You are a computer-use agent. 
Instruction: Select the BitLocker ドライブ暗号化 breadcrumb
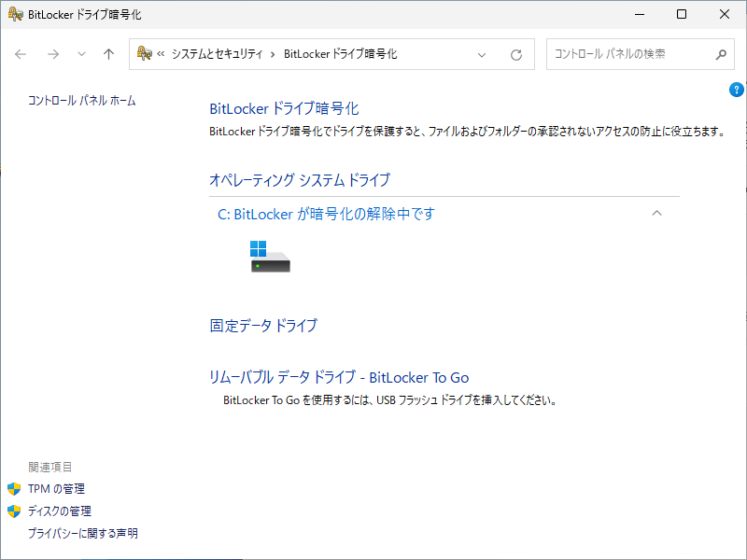pyautogui.click(x=340, y=54)
